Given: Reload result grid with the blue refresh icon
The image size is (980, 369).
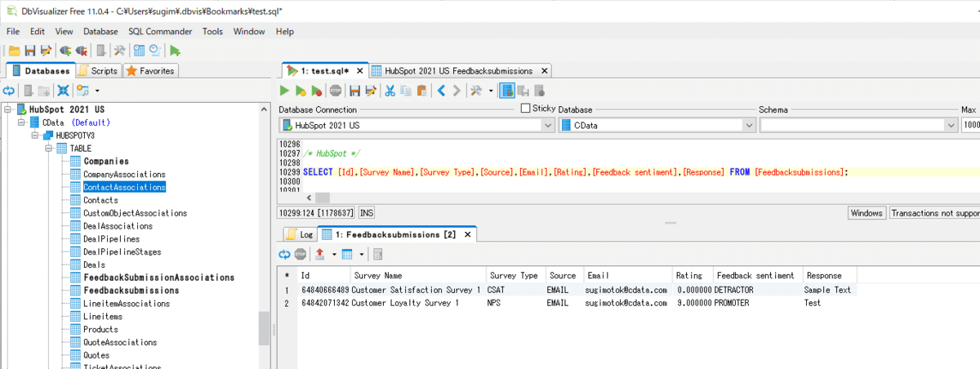Looking at the screenshot, I should (x=284, y=254).
